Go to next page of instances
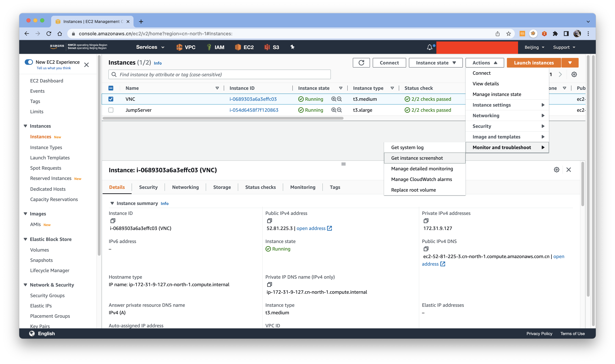This screenshot has width=615, height=364. (560, 74)
